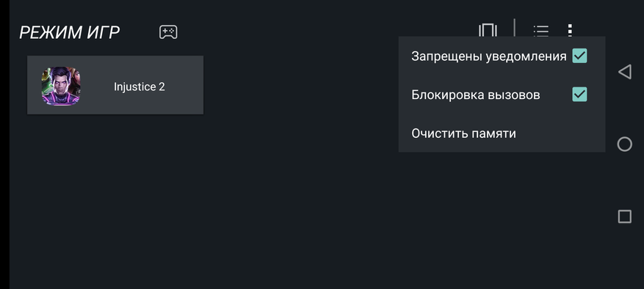
Task: Switch to carousel view icon
Action: click(x=488, y=30)
